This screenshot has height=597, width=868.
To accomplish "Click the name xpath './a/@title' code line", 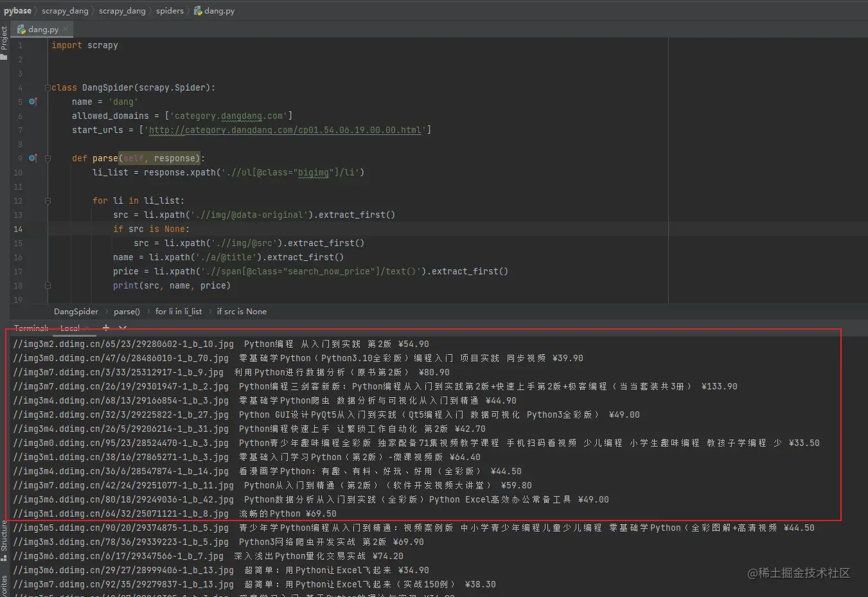I will pos(229,257).
